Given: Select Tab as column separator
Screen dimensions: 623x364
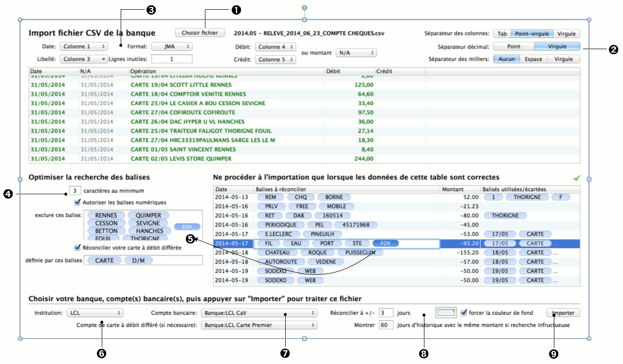Looking at the screenshot, I should pos(502,34).
